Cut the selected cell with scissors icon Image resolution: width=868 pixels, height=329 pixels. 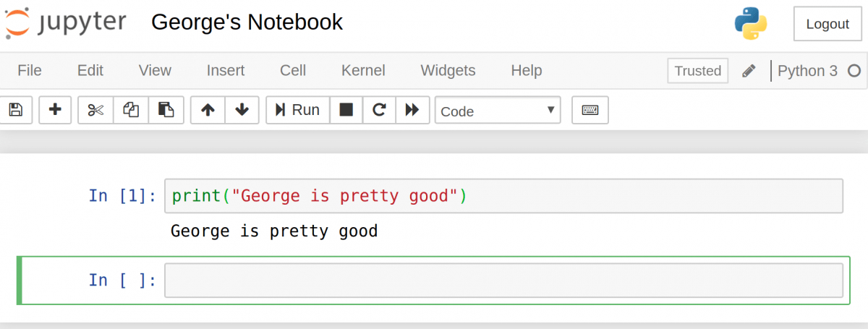95,110
